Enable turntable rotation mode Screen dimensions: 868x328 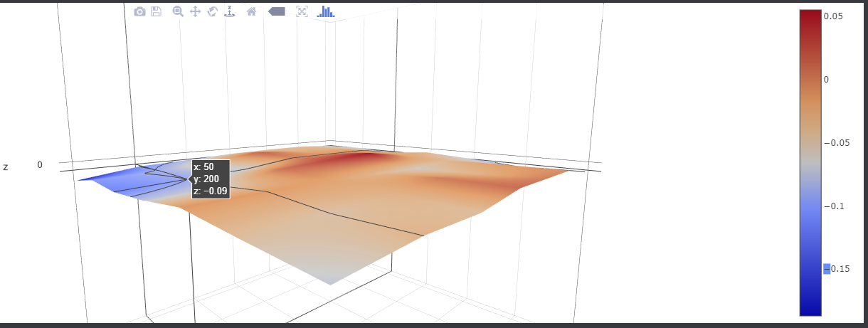click(229, 11)
